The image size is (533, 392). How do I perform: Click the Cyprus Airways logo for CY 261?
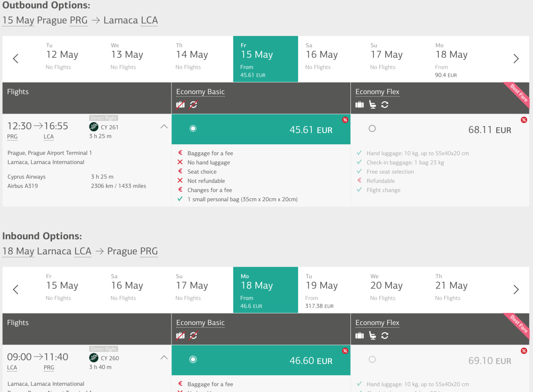94,127
